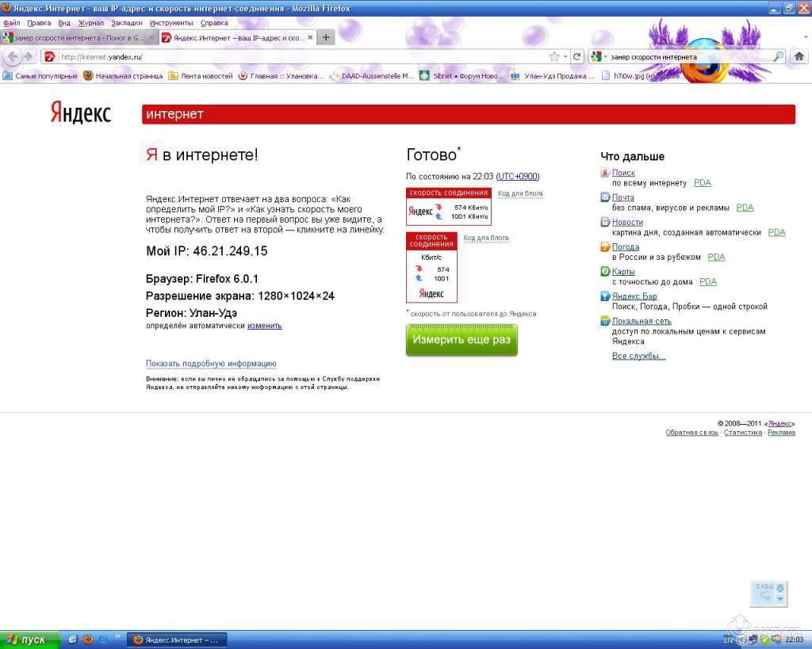This screenshot has width=812, height=649.
Task: Click the vertical speed result banner
Action: (x=431, y=267)
